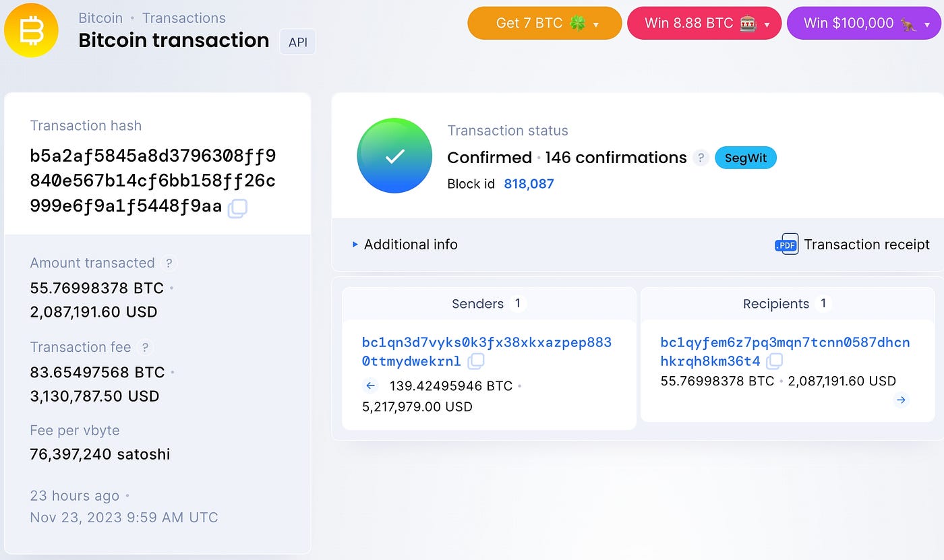Open the Transaction receipt link

[x=866, y=245]
